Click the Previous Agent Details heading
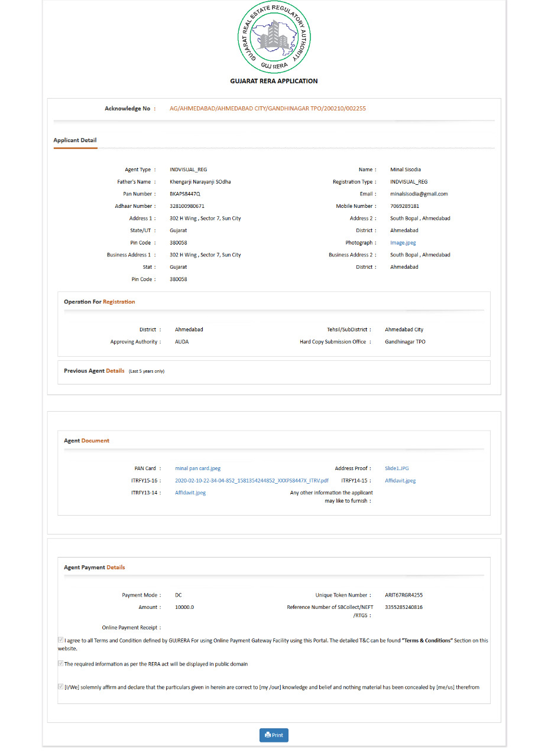The image size is (548, 756). click(94, 371)
